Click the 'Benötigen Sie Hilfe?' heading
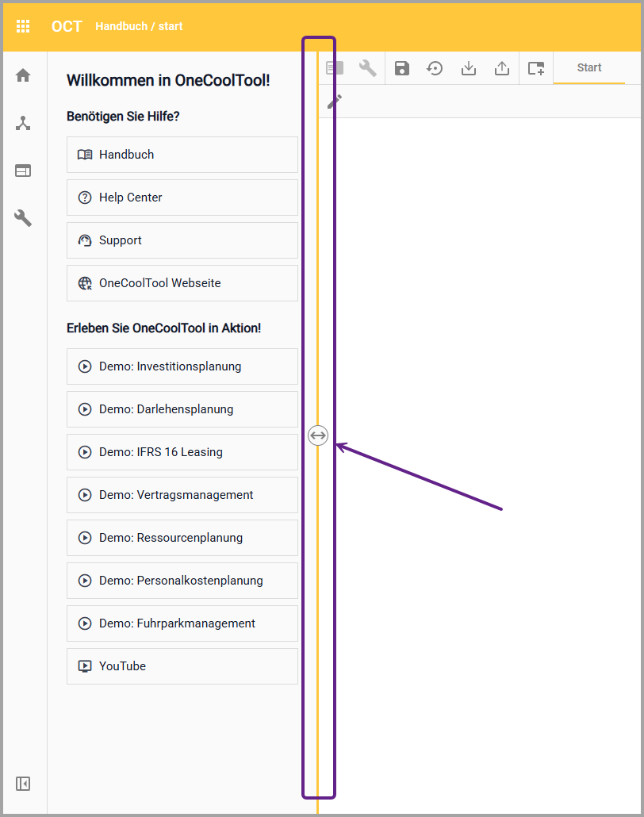The height and width of the screenshot is (817, 644). (123, 116)
